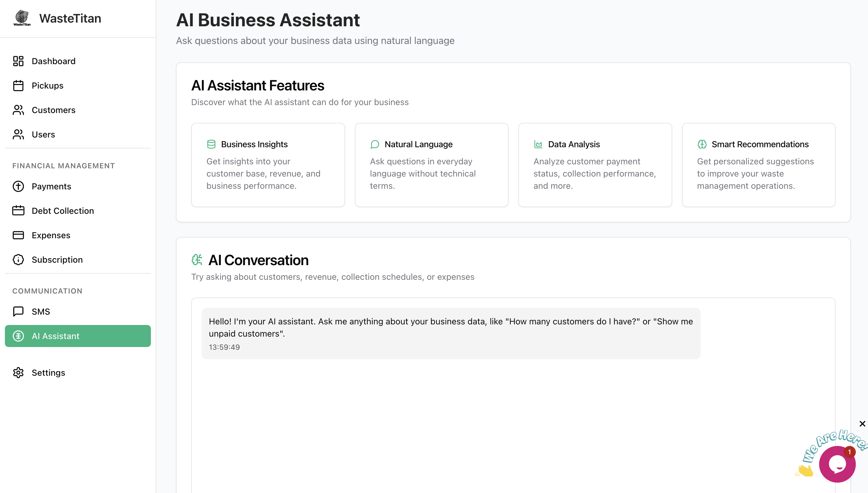Click the WasteTitan brand name
868x493 pixels.
pos(70,18)
